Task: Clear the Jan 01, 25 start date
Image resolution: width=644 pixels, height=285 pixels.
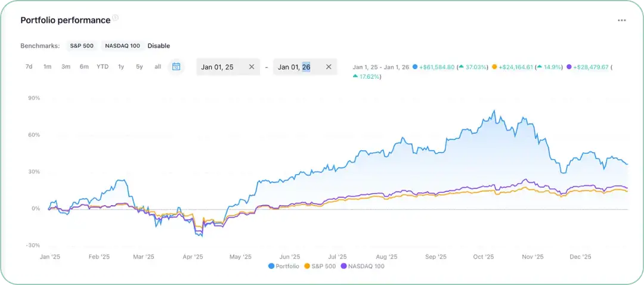Action: pyautogui.click(x=252, y=67)
